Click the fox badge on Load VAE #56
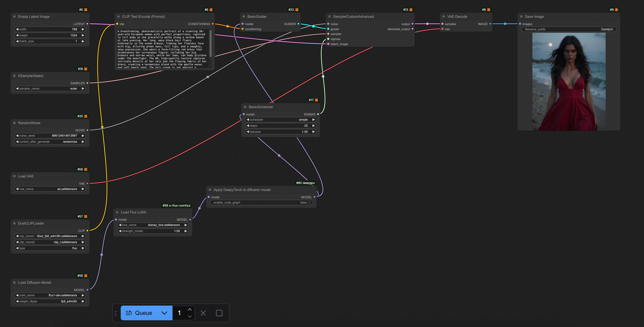644x327 pixels. coord(86,169)
